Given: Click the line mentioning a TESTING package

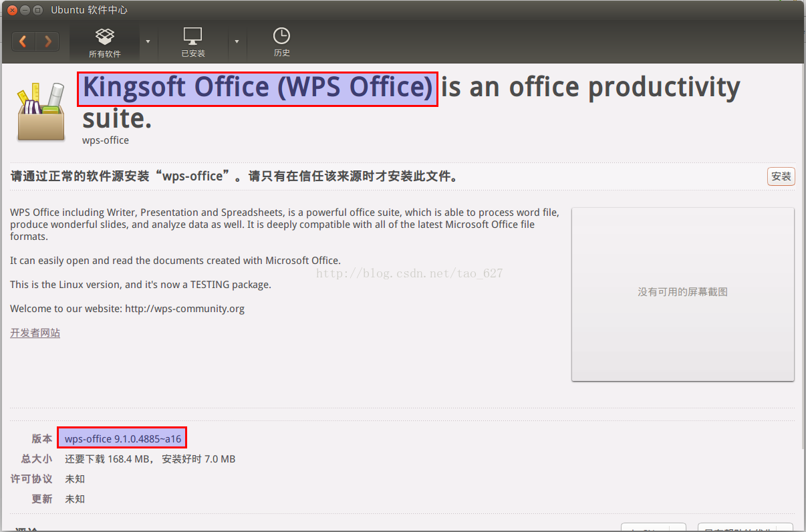Looking at the screenshot, I should click(x=140, y=285).
